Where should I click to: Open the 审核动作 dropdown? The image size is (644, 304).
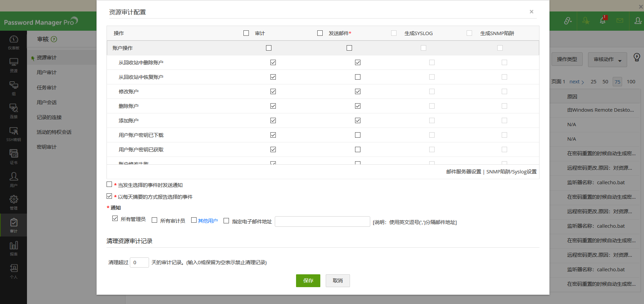pyautogui.click(x=607, y=59)
